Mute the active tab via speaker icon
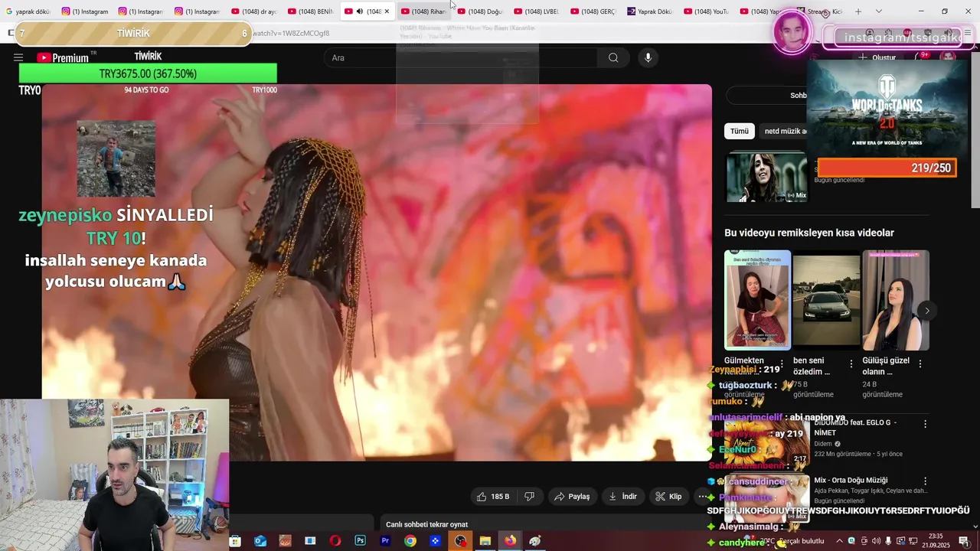The height and width of the screenshot is (551, 980). click(360, 11)
